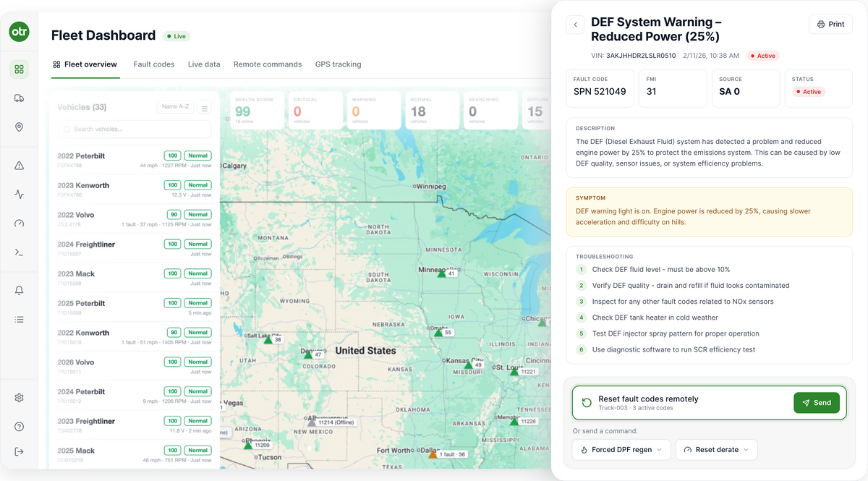Screen dimensions: 868x481
Task: Click the logout icon in sidebar
Action: [x=20, y=452]
